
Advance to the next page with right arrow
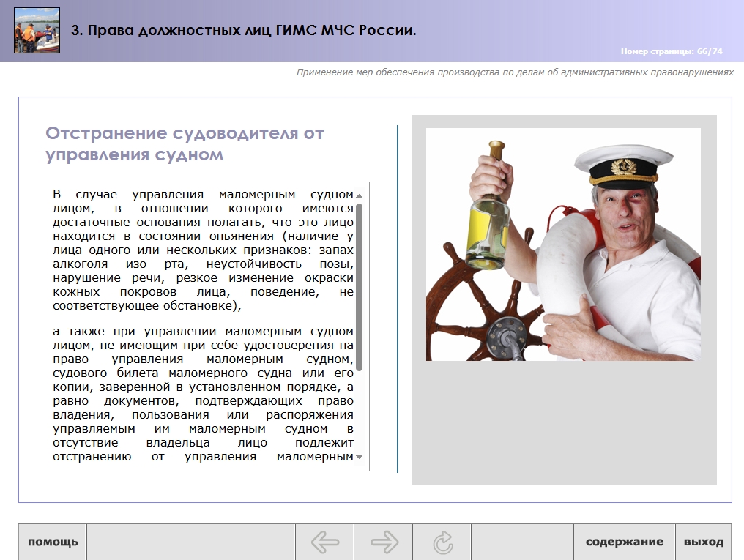(384, 542)
